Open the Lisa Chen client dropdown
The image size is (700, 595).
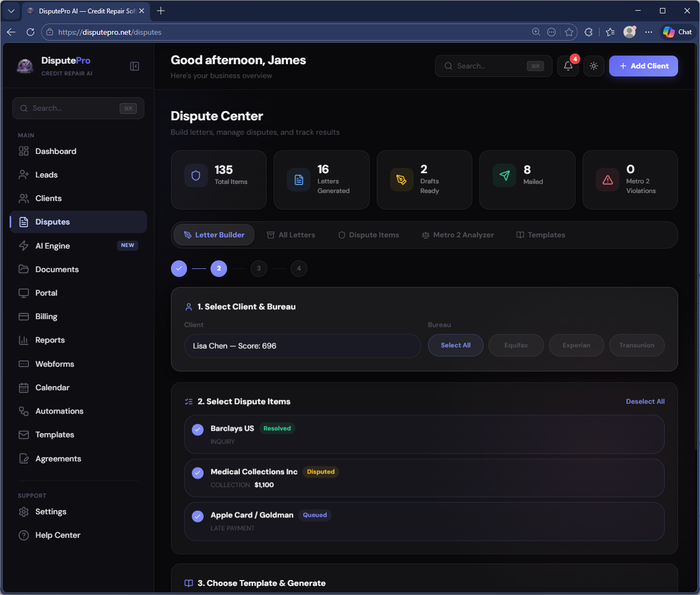point(302,346)
